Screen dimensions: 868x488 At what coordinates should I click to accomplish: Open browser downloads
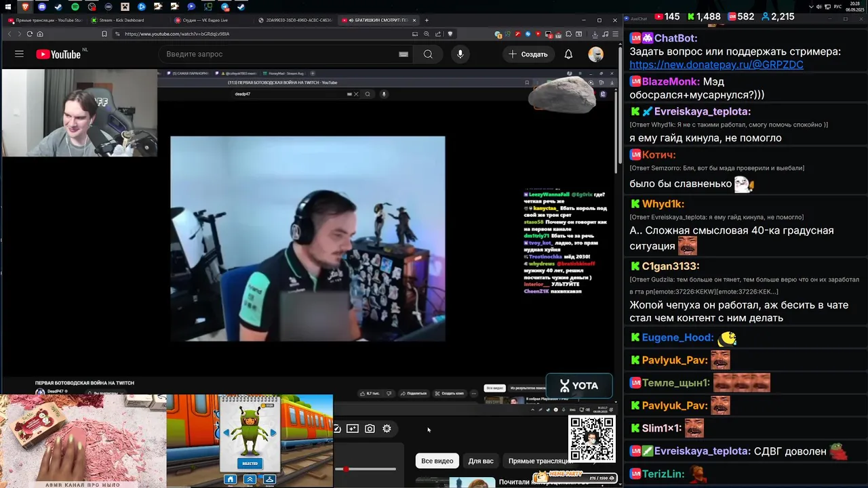595,34
